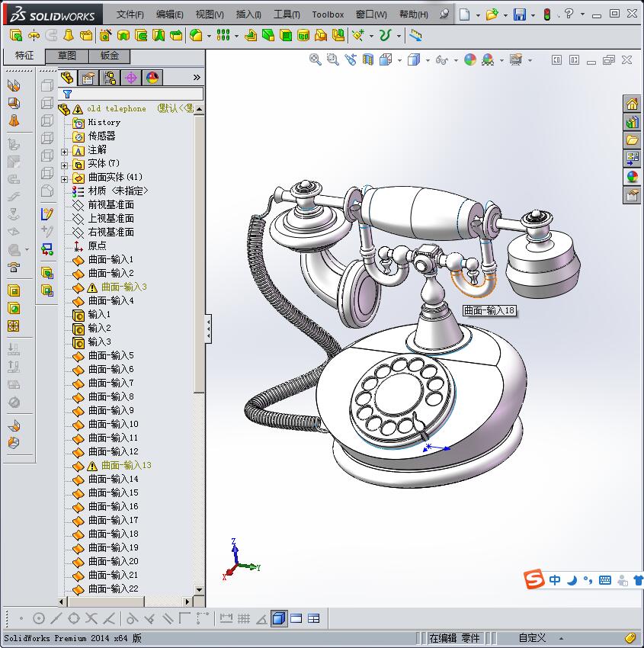This screenshot has width=644, height=648.
Task: Open dropdown arrow next to Save icon
Action: click(533, 15)
